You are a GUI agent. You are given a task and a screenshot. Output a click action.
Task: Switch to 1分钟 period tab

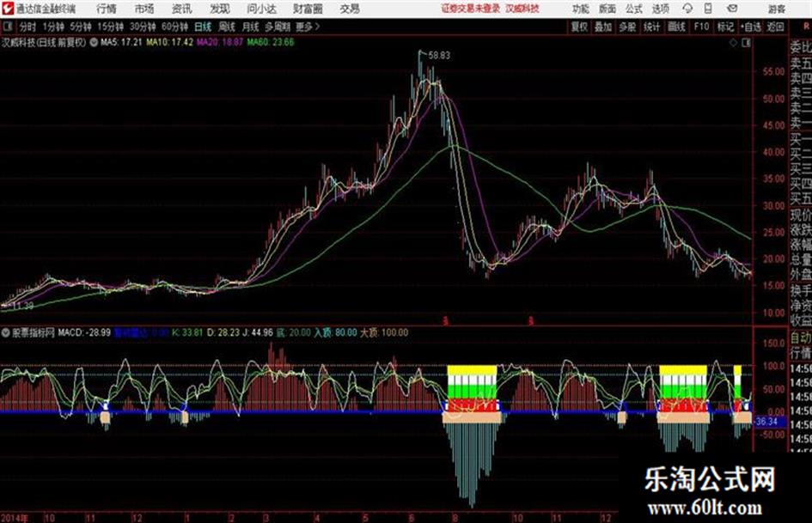pyautogui.click(x=53, y=27)
